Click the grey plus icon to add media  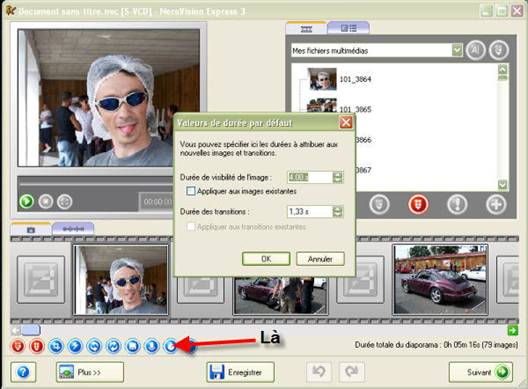(496, 204)
